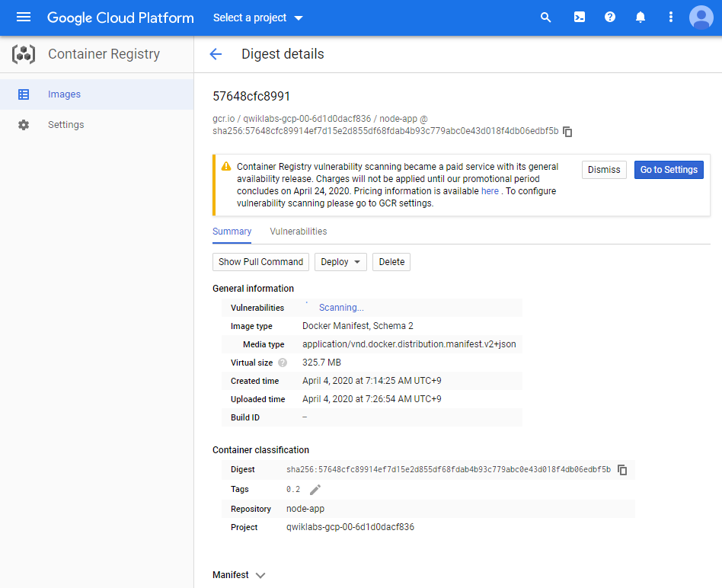Go back with the left arrow
The height and width of the screenshot is (588, 722).
216,54
